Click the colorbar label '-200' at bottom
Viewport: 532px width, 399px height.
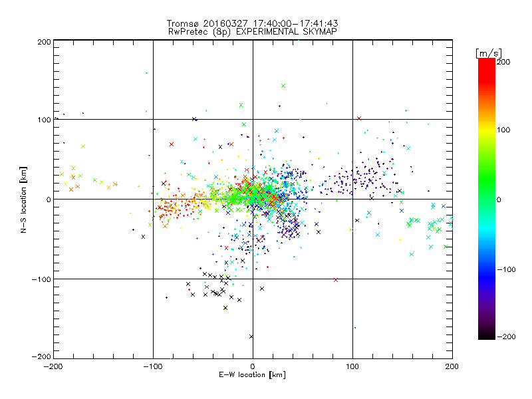click(506, 336)
